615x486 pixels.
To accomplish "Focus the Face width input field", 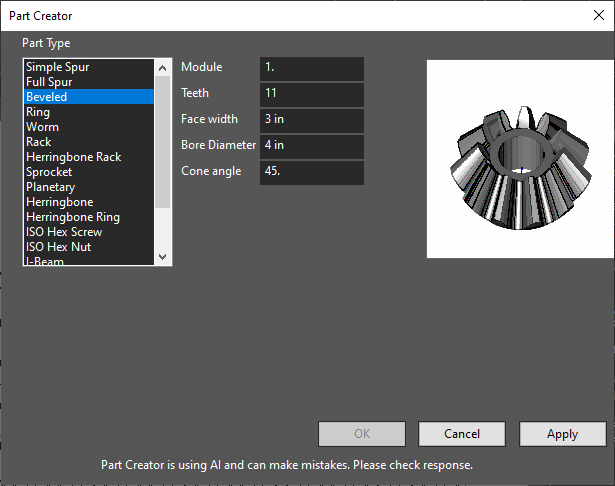I will [312, 121].
